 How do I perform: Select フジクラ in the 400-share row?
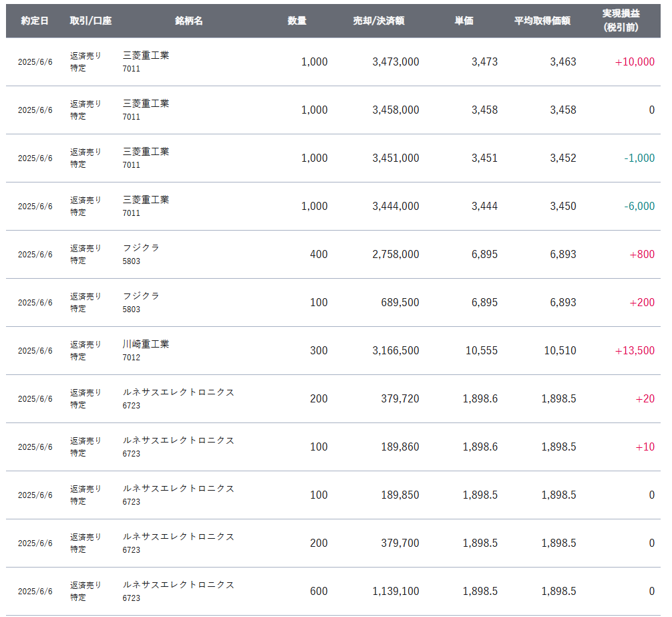[x=141, y=248]
